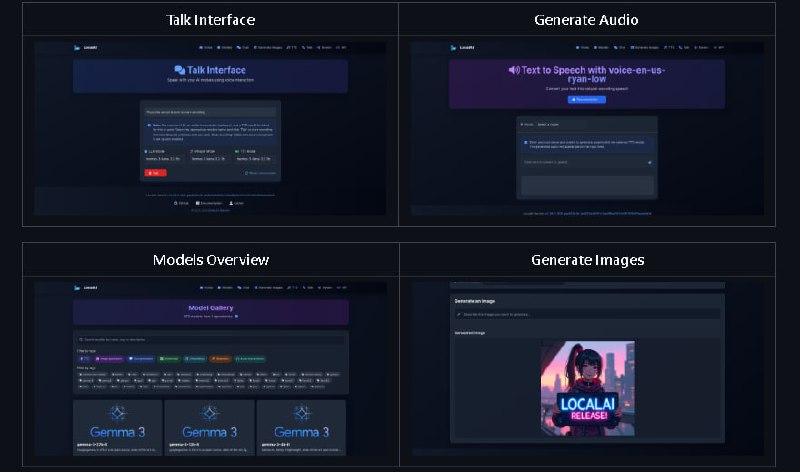This screenshot has width=800, height=472.
Task: Open Swarm in Generate Audio screenshot navbar
Action: point(702,47)
